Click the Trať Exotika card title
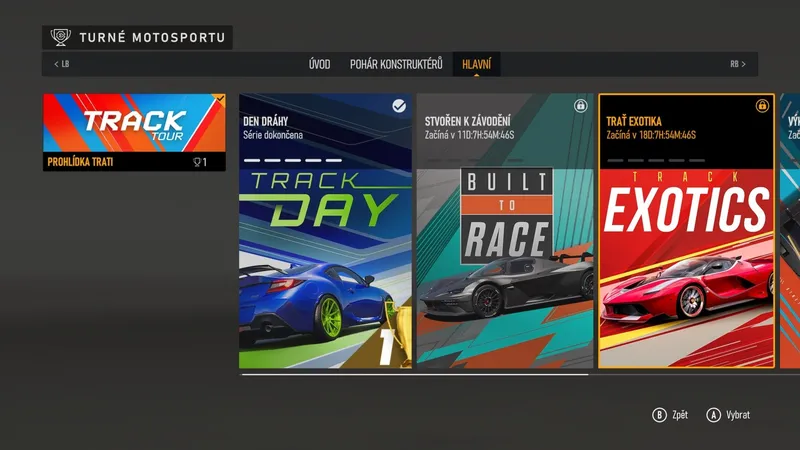Viewport: 800px width, 450px height. click(634, 121)
